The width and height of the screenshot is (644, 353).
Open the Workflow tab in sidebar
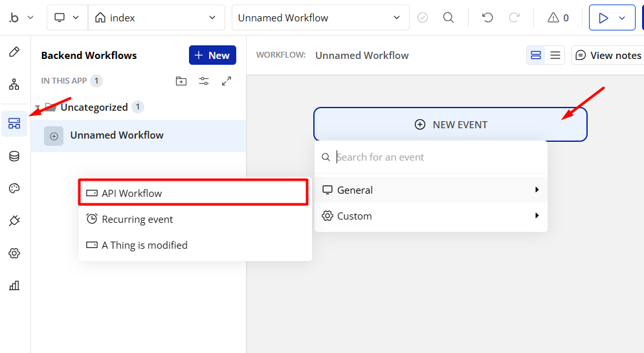(x=14, y=84)
